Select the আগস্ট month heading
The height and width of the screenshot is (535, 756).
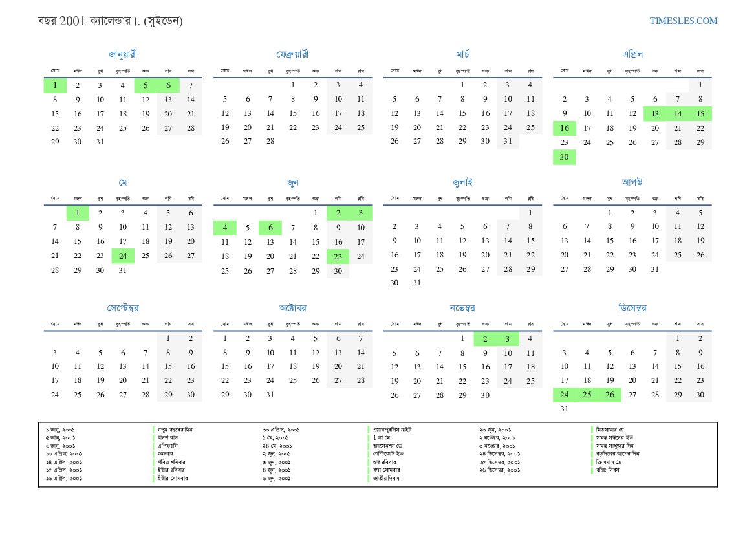[x=632, y=182]
